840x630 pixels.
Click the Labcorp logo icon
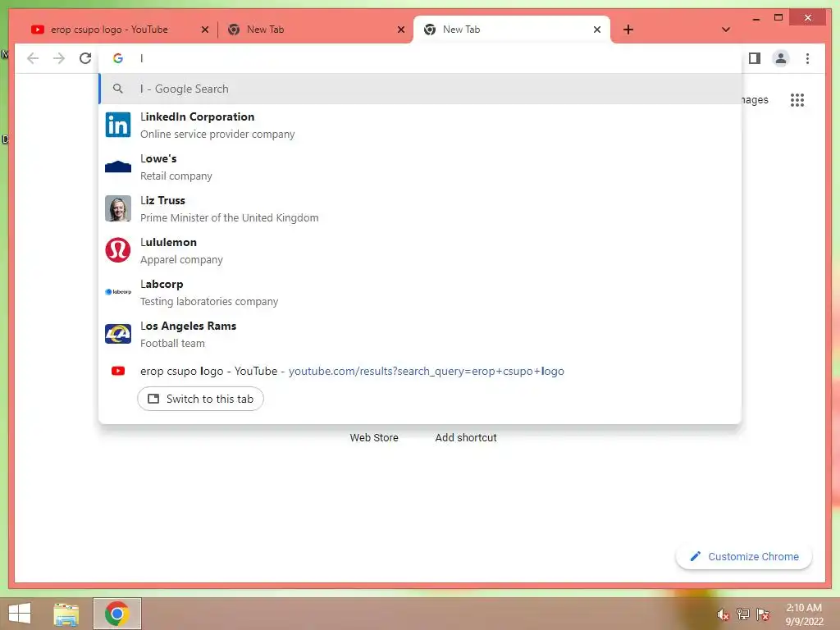[118, 292]
